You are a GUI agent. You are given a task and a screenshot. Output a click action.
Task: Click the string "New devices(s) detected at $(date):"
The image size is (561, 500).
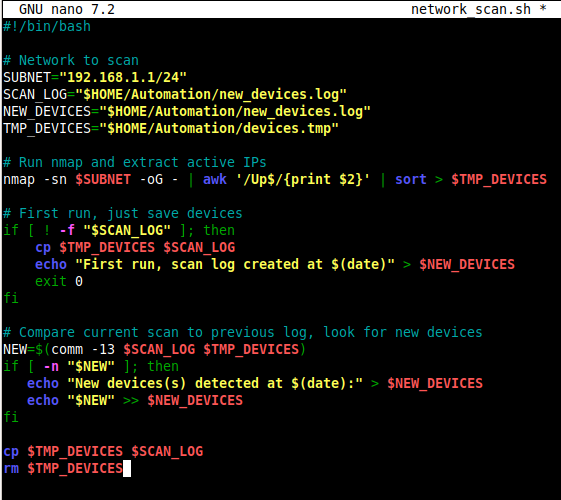215,383
